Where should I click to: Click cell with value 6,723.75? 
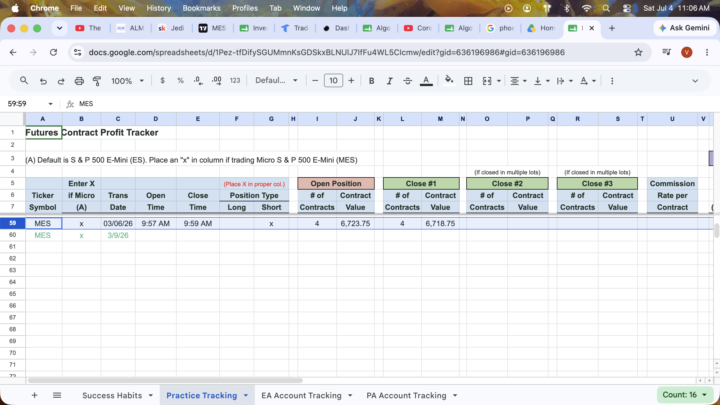[x=355, y=223]
